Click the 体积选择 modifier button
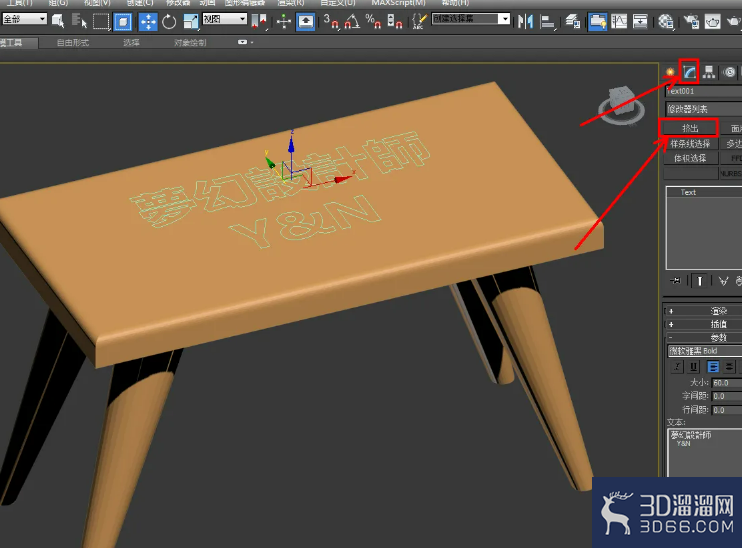 pyautogui.click(x=690, y=158)
